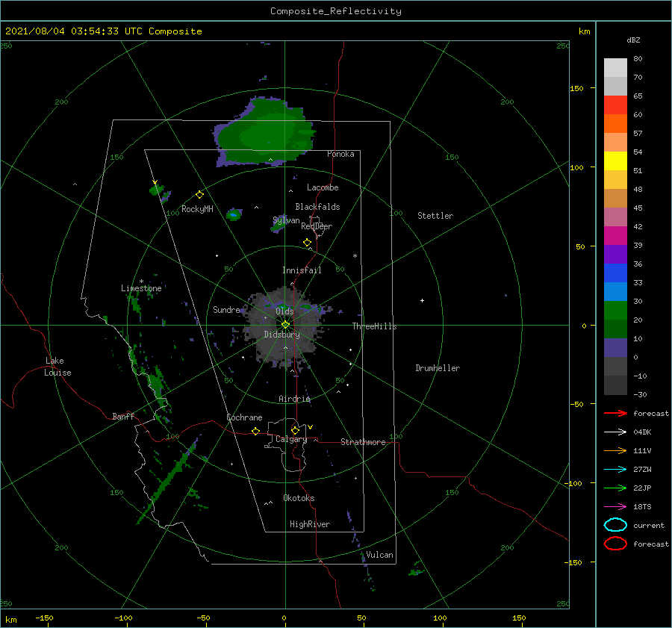Viewport: 672px width, 628px height.
Task: Click the Sundre label
Action: pos(227,309)
